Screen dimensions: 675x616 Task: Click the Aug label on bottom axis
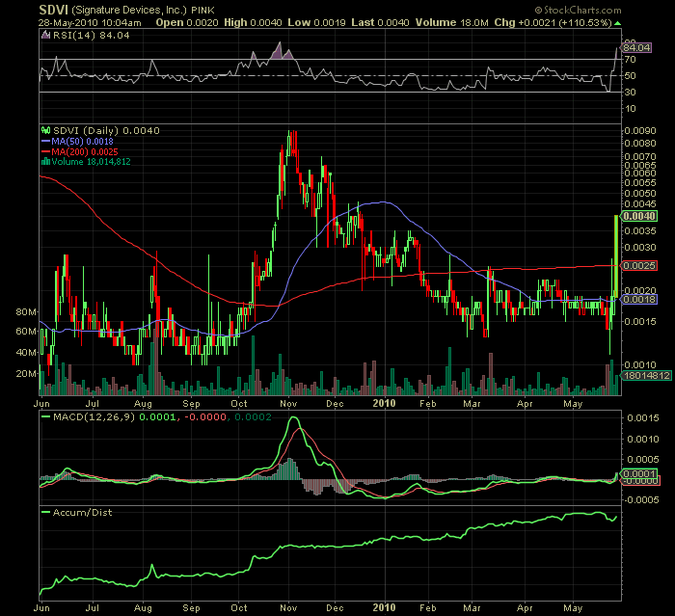tap(143, 608)
